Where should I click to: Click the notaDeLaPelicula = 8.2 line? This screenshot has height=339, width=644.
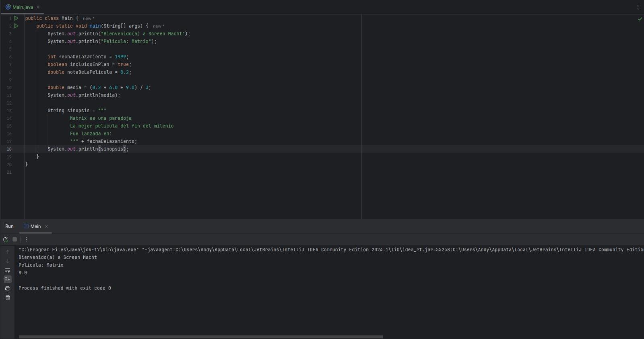click(89, 72)
